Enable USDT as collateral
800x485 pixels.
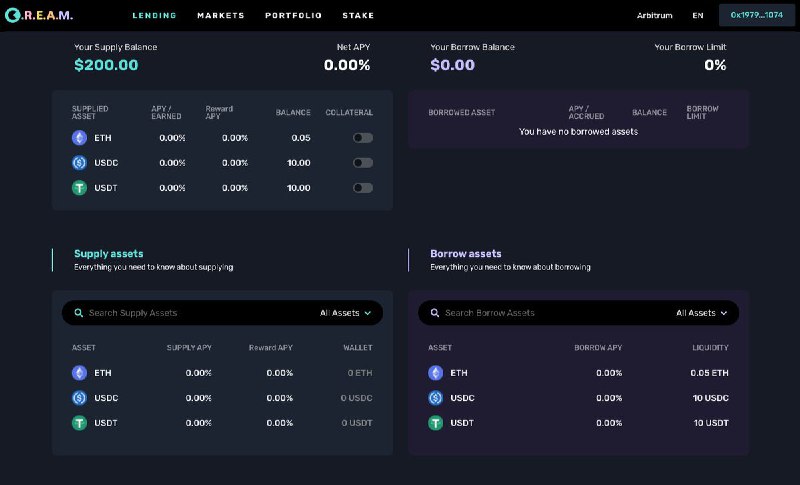coord(363,188)
